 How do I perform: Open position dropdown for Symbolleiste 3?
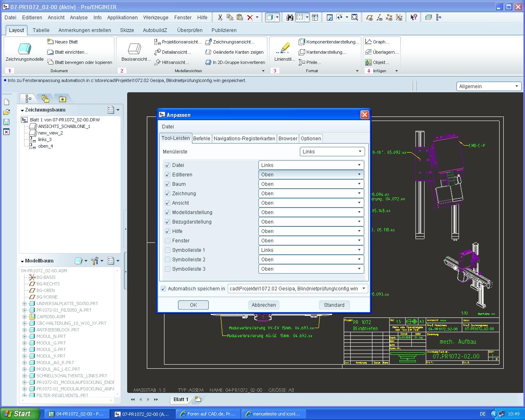[311, 269]
